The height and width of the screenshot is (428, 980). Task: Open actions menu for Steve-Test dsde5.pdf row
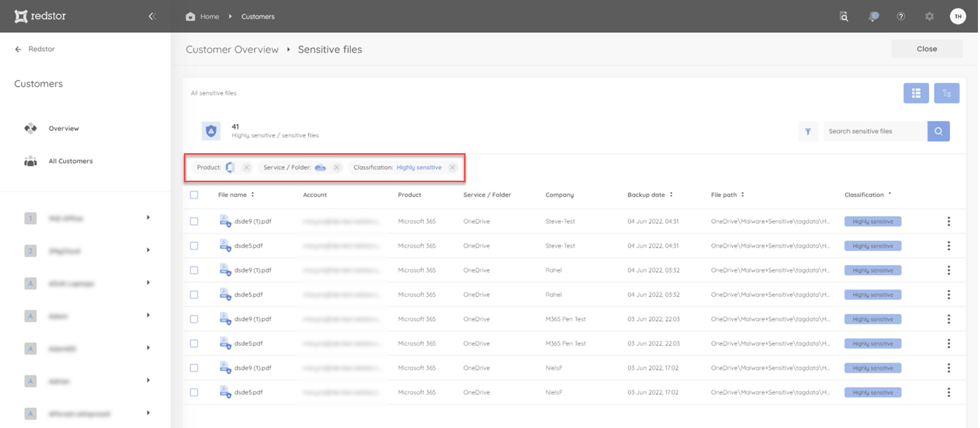948,246
